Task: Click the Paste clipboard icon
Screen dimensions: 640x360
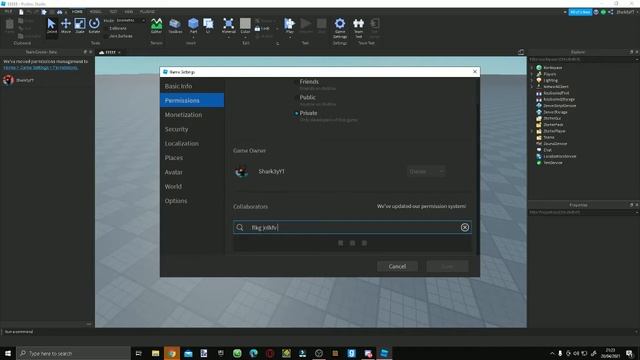Action: [9, 26]
